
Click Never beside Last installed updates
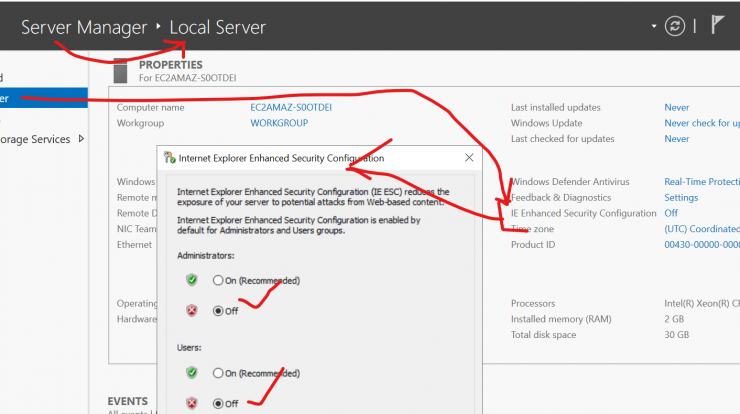(x=677, y=107)
